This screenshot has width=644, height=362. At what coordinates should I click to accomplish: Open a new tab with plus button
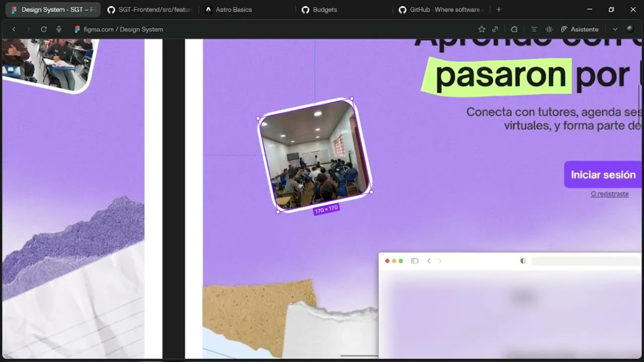point(499,10)
